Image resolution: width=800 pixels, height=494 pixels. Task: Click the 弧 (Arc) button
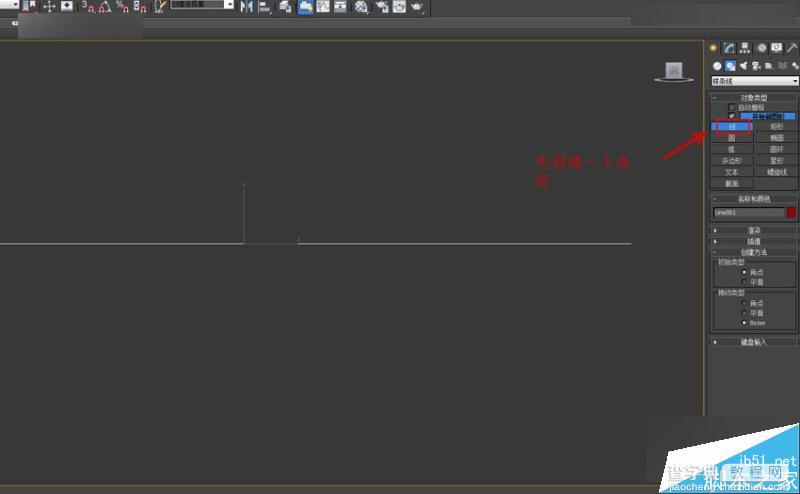[732, 150]
